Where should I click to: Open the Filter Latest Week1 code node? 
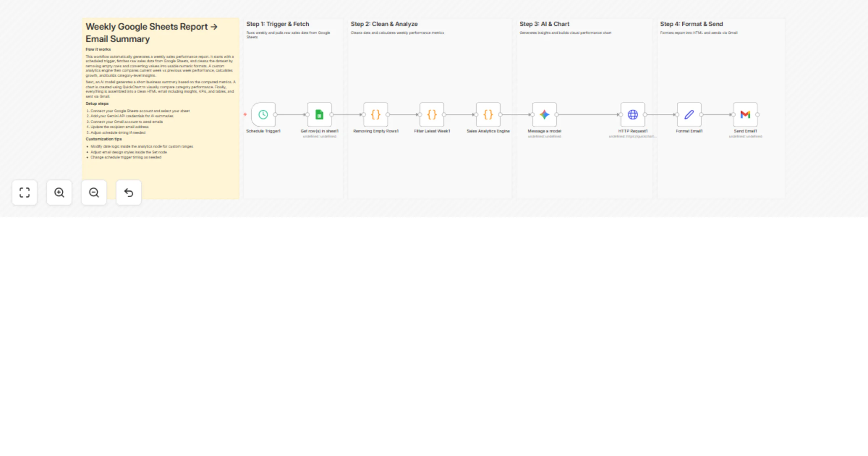point(432,115)
